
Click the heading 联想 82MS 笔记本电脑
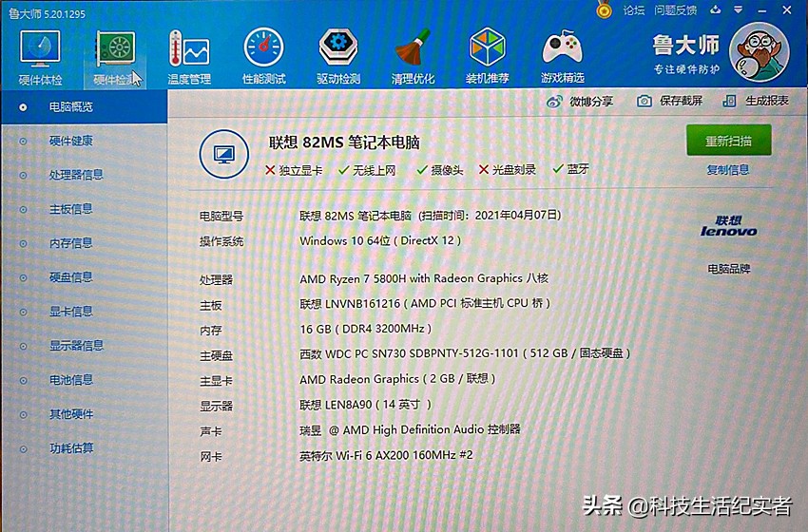coord(344,142)
